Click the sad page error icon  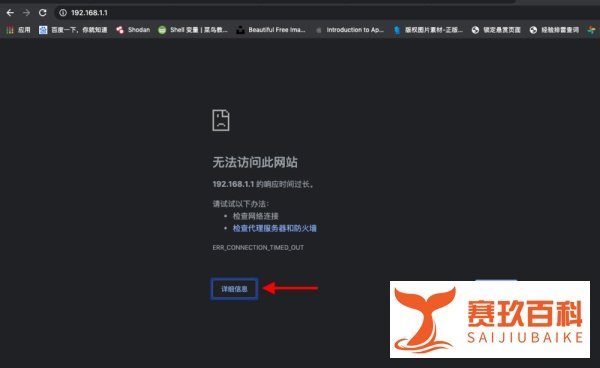pos(221,120)
